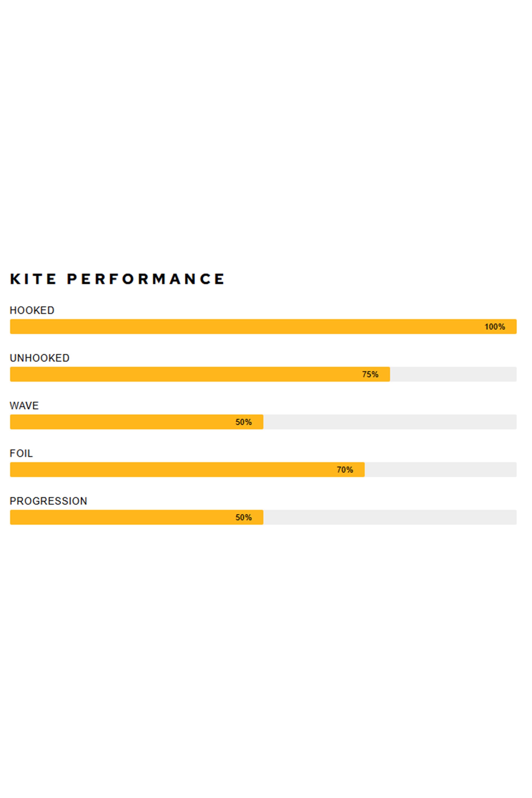Click the orange filled portion of Foil bar
The width and height of the screenshot is (532, 798).
pyautogui.click(x=170, y=470)
